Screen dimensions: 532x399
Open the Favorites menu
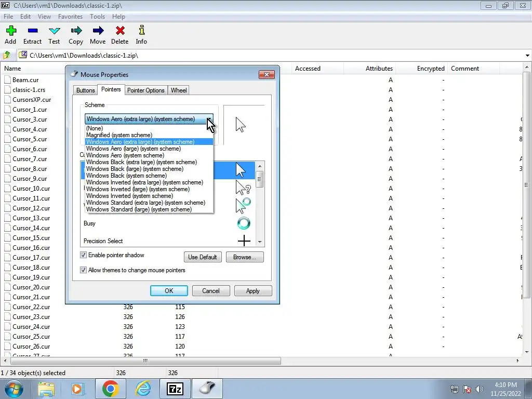tap(70, 16)
